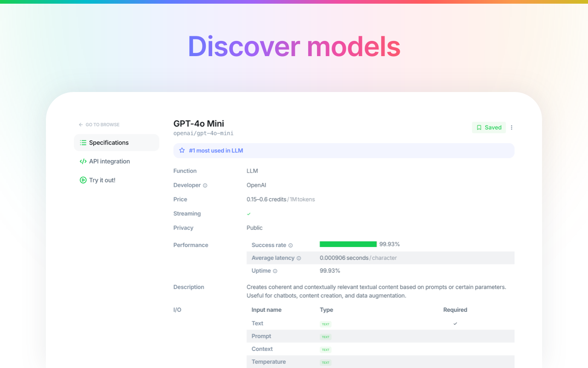Select the Specifications tab
This screenshot has height=368, width=588.
tap(117, 143)
